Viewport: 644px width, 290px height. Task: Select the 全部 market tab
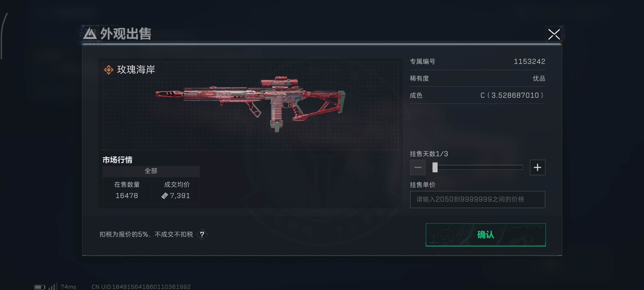151,171
